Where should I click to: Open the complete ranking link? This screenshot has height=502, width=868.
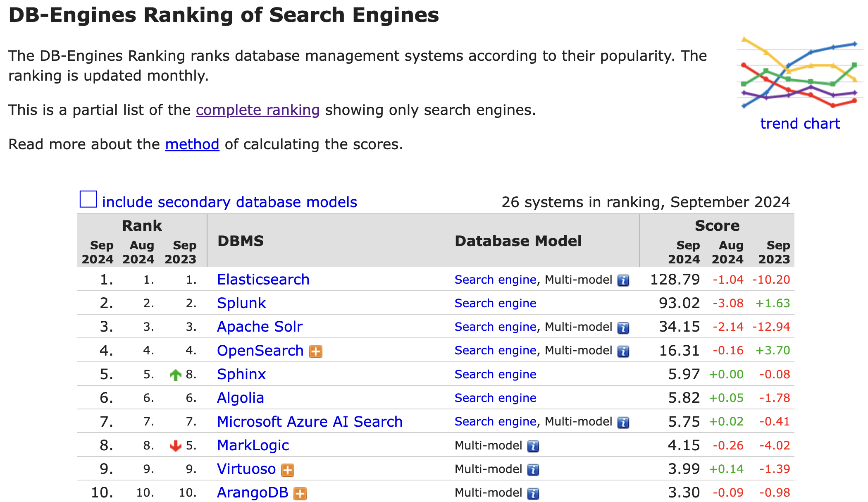258,110
